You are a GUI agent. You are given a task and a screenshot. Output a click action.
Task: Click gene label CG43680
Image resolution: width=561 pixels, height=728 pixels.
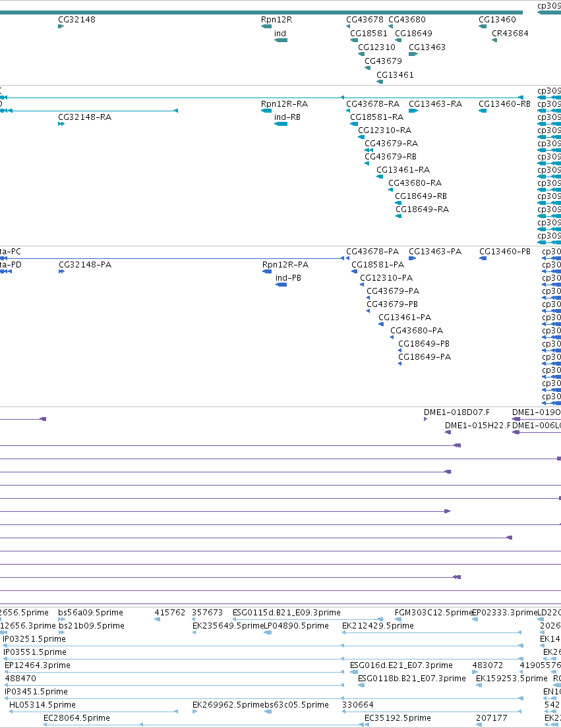coord(407,20)
